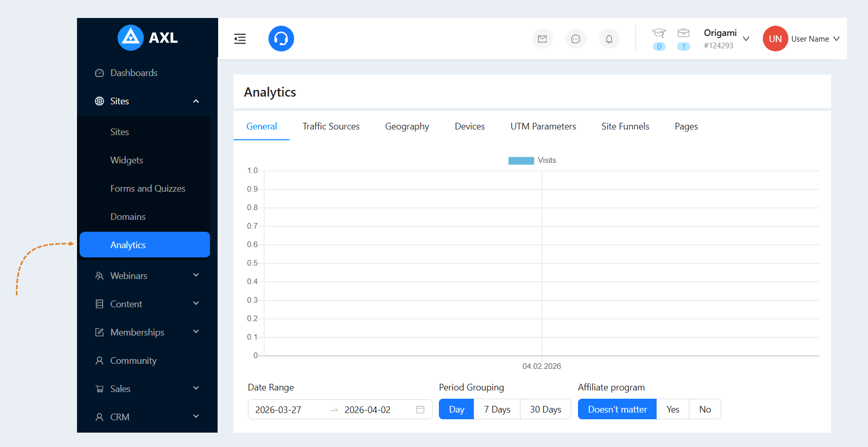
Task: Switch to the Pages tab
Action: click(x=686, y=126)
